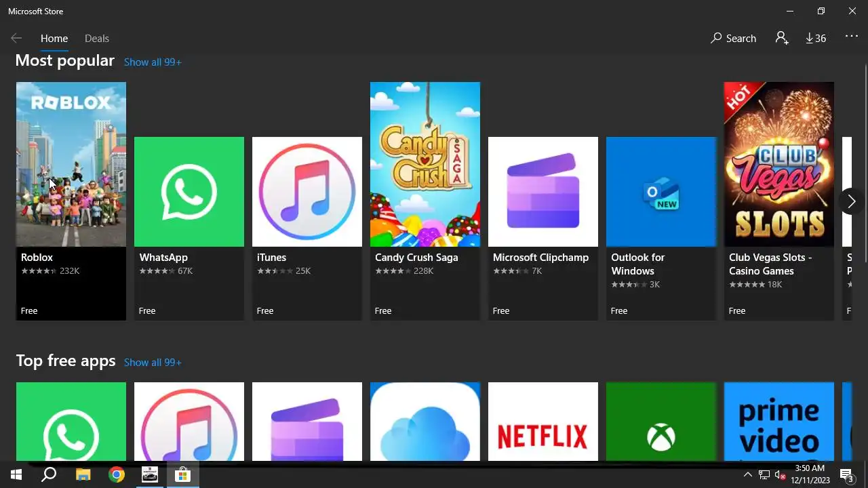Switch to the Home tab
The image size is (868, 488).
[54, 39]
